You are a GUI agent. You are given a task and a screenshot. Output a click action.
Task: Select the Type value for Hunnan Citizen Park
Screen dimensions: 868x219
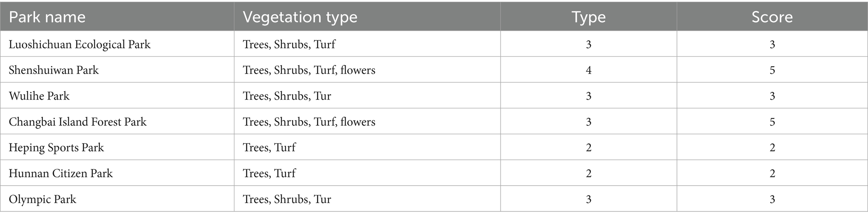click(588, 173)
